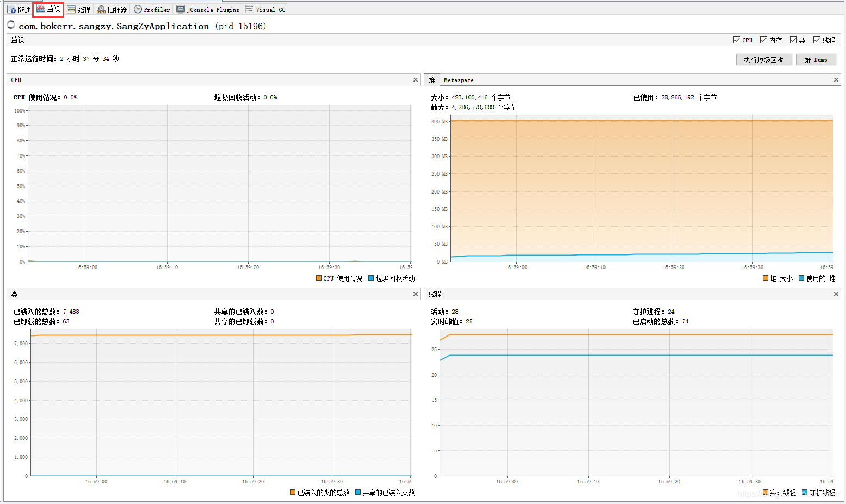Close the heap memory chart panel
Image resolution: width=846 pixels, height=504 pixels.
click(836, 80)
